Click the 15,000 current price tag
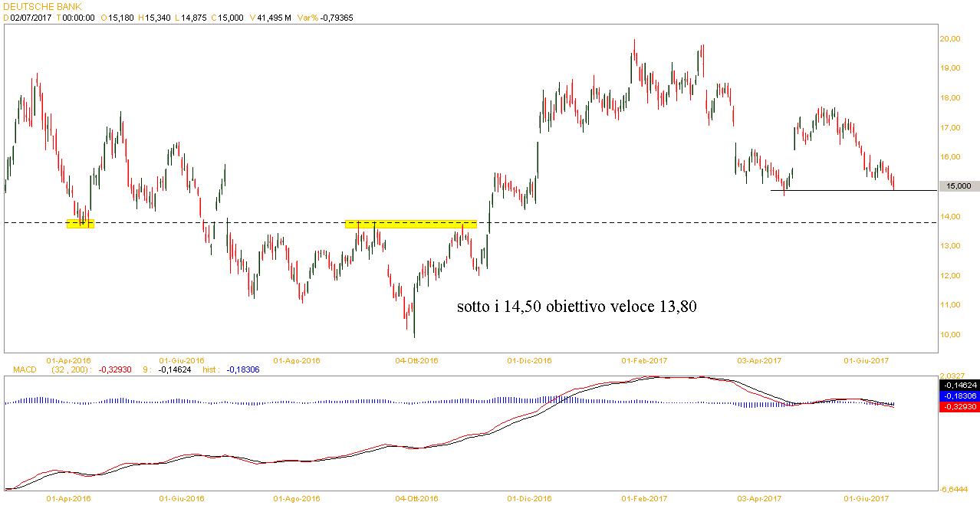Image resolution: width=980 pixels, height=512 pixels. click(959, 185)
